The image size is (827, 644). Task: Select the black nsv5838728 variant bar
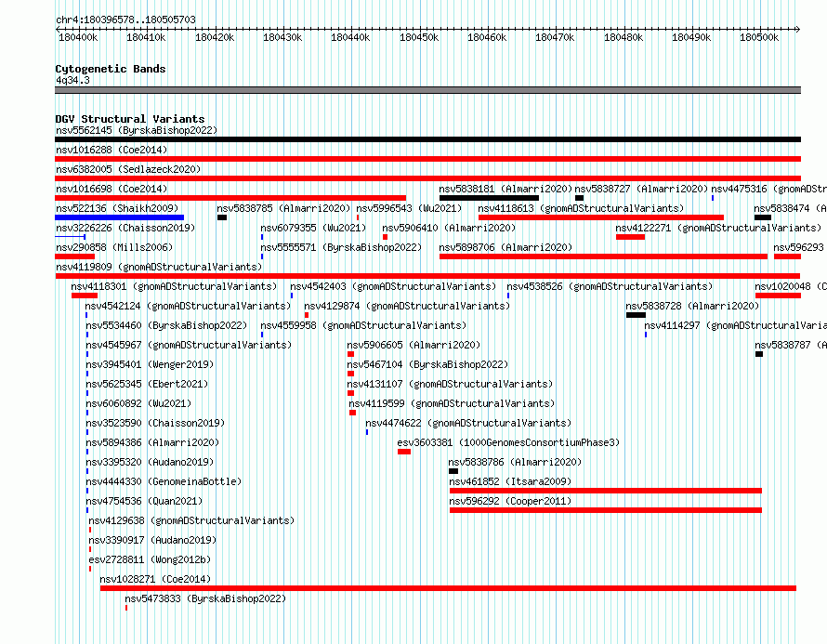pos(637,315)
